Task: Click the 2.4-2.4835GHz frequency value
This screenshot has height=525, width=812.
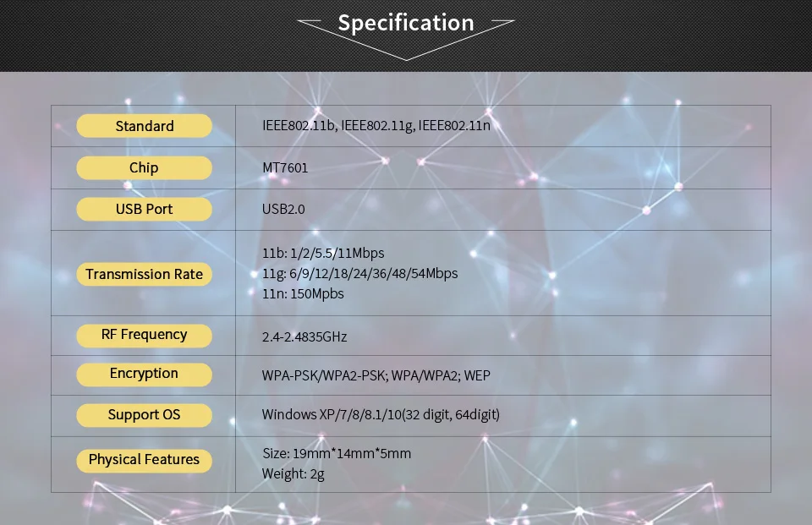Action: pyautogui.click(x=304, y=336)
